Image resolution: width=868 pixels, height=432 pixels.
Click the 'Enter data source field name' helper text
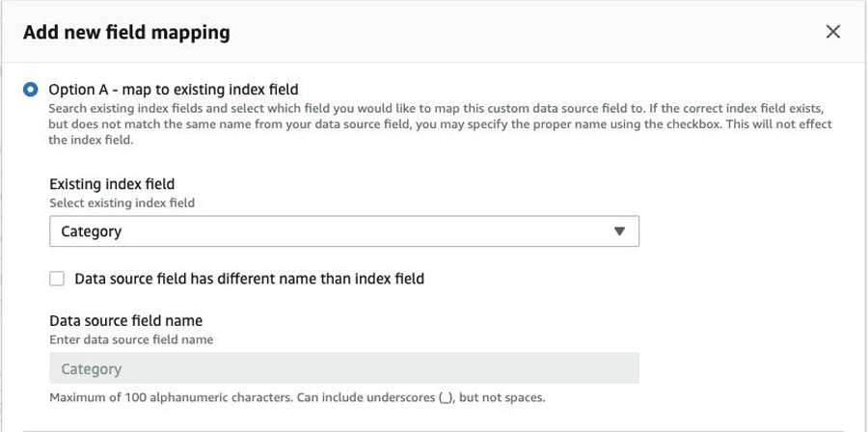(x=130, y=339)
